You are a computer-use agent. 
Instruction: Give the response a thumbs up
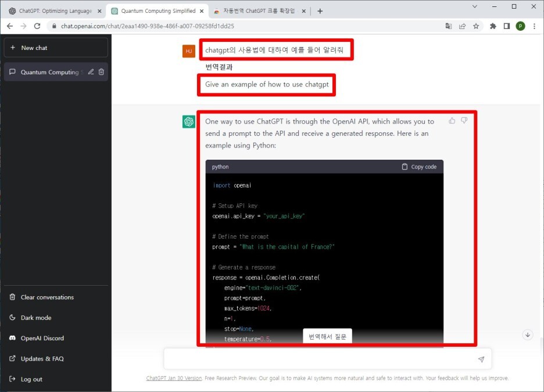click(x=452, y=121)
